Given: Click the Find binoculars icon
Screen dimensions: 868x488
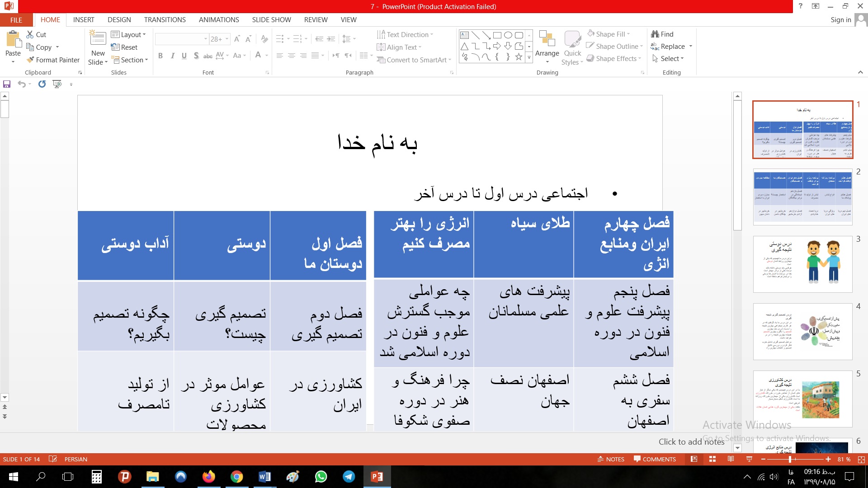Looking at the screenshot, I should point(655,34).
